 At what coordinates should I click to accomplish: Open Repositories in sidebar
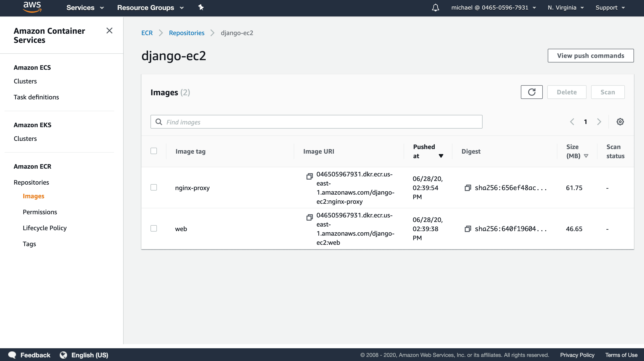point(31,182)
